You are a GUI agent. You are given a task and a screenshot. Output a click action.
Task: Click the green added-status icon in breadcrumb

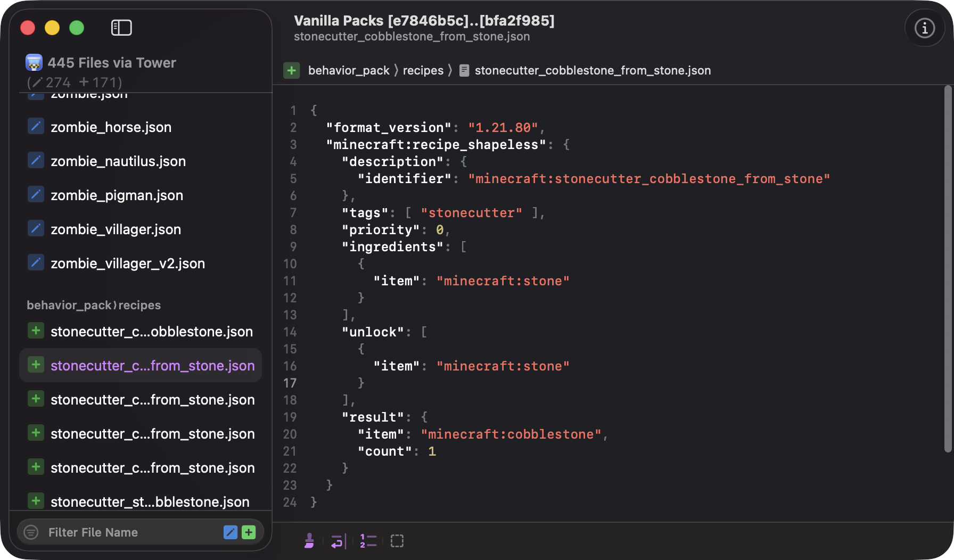tap(292, 70)
